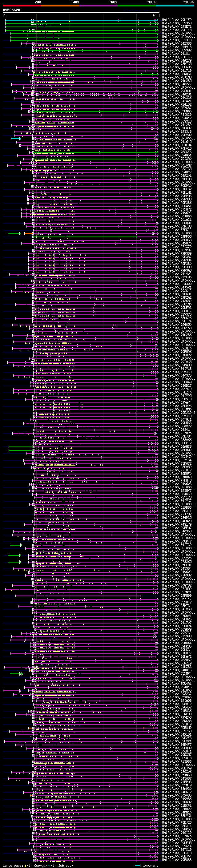Select hit UniRef100_Q9LIE9
Screen dimensions: 197x868
pyautogui.click(x=177, y=20)
